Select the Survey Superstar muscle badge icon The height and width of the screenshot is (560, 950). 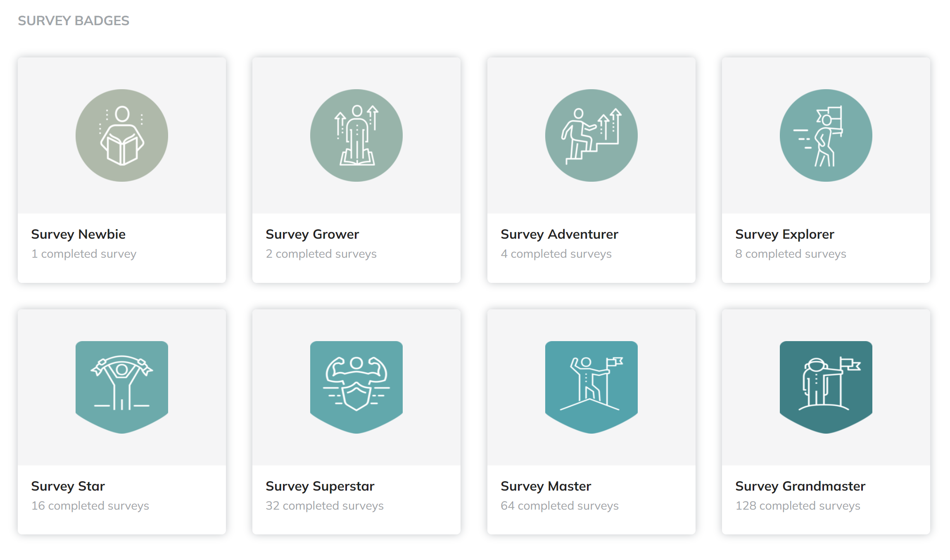tap(356, 387)
